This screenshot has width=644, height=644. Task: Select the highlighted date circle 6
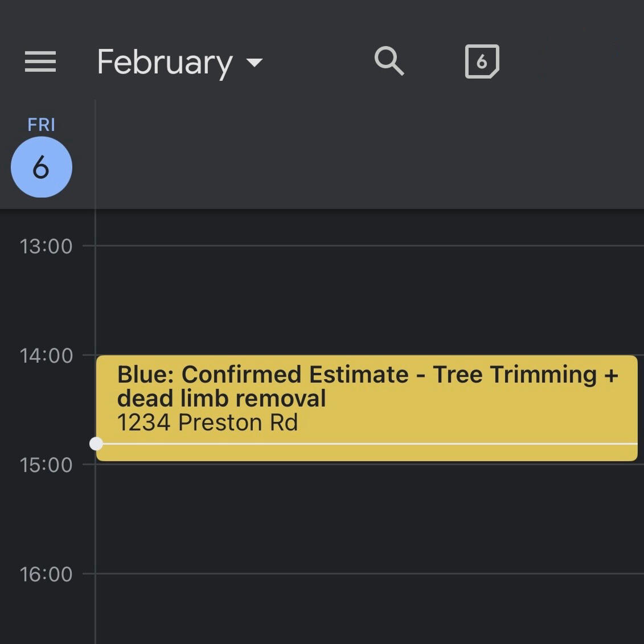42,167
